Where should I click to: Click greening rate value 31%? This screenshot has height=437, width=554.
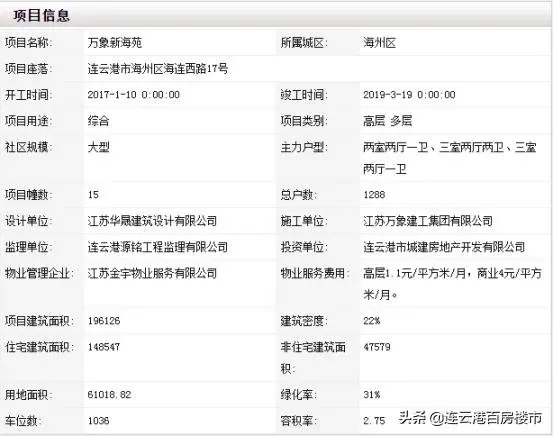(x=372, y=395)
